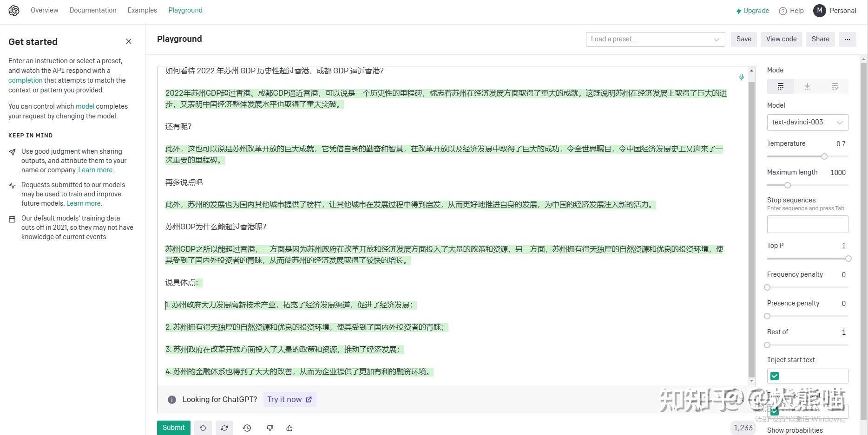Close the Get started panel
This screenshot has width=868, height=435.
pos(129,41)
